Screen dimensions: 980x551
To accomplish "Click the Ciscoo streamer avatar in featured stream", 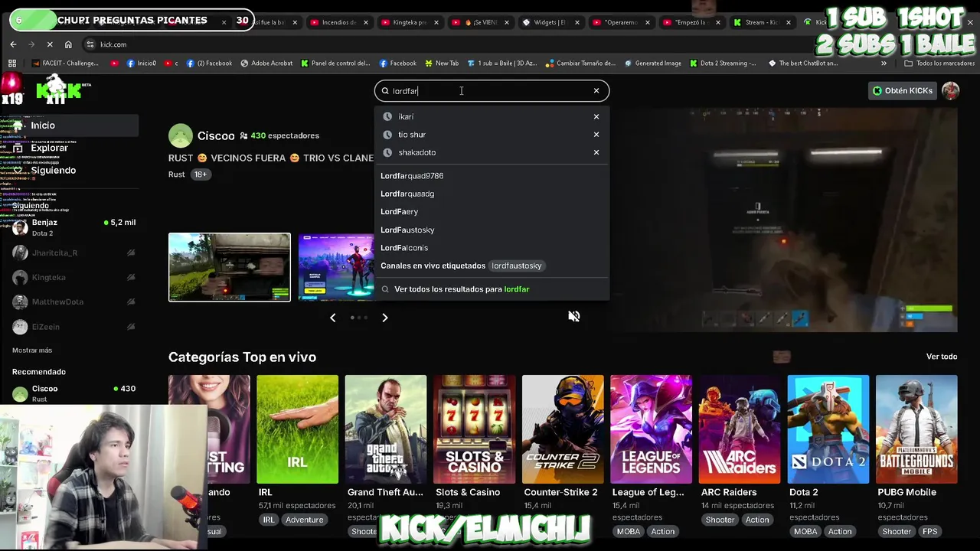I will pyautogui.click(x=181, y=135).
